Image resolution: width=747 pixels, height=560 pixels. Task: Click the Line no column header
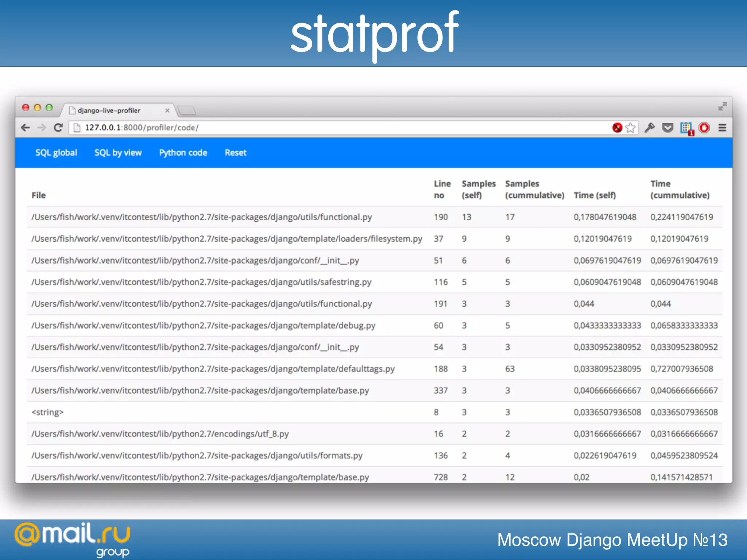tap(442, 190)
